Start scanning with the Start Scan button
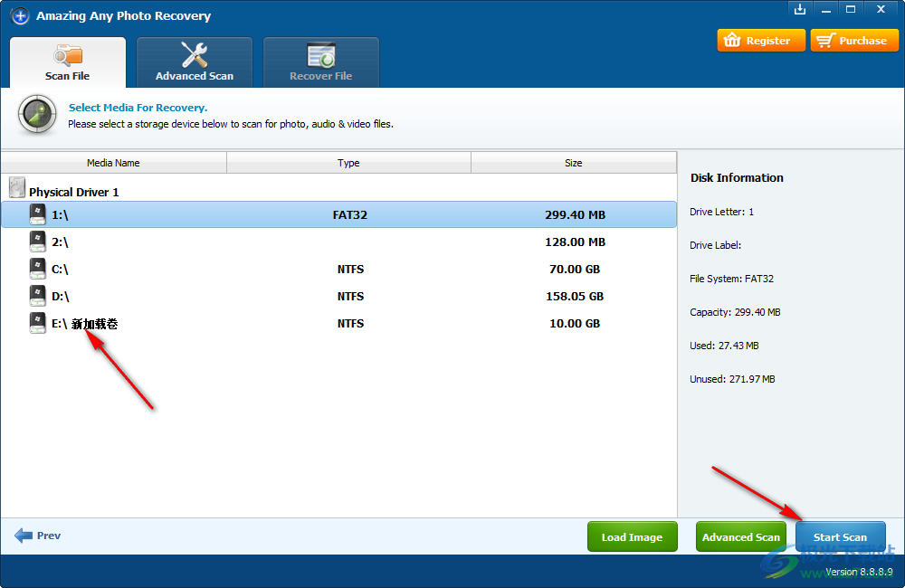The height and width of the screenshot is (588, 905). click(x=840, y=536)
